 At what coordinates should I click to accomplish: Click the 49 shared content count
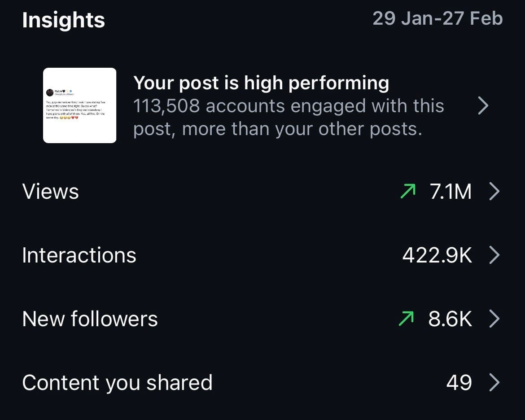pos(459,382)
